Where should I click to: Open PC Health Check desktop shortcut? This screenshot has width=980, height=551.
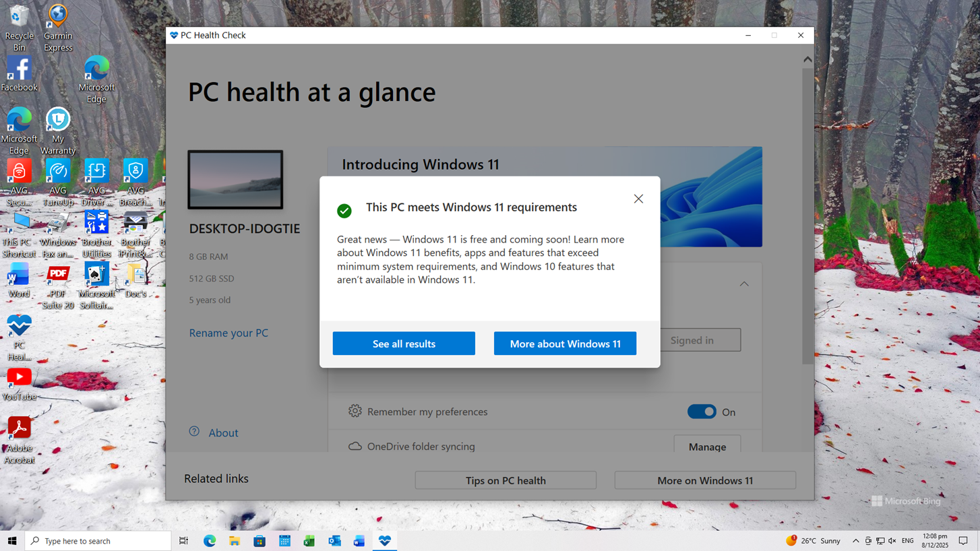[19, 339]
